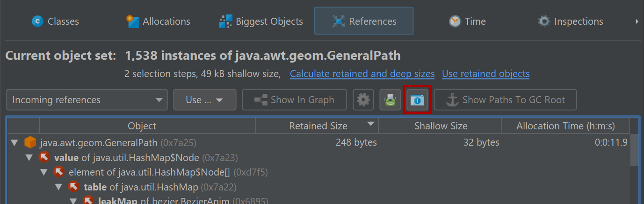Screen dimensions: 644x204
Task: Switch to the Classes tab
Action: tap(55, 21)
